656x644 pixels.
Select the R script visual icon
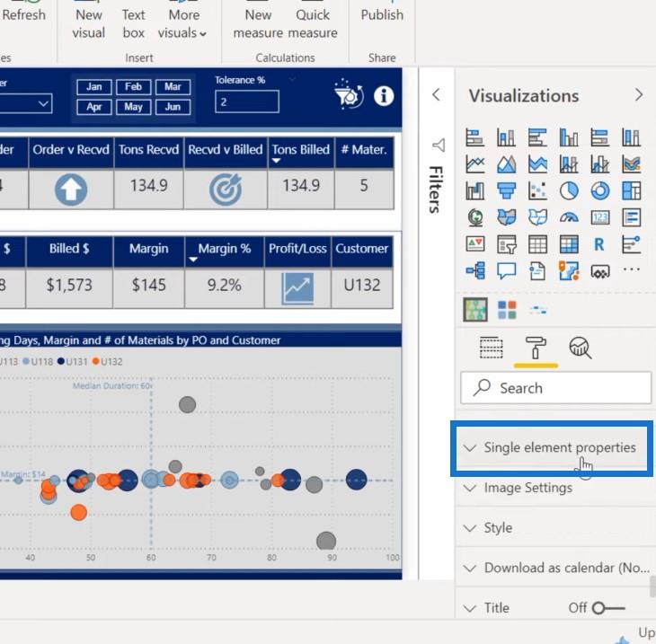pos(599,244)
